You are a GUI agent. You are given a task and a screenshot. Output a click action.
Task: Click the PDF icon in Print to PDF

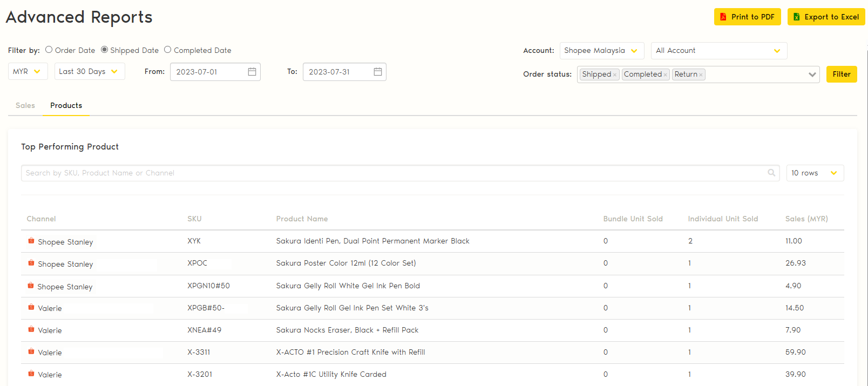point(723,17)
